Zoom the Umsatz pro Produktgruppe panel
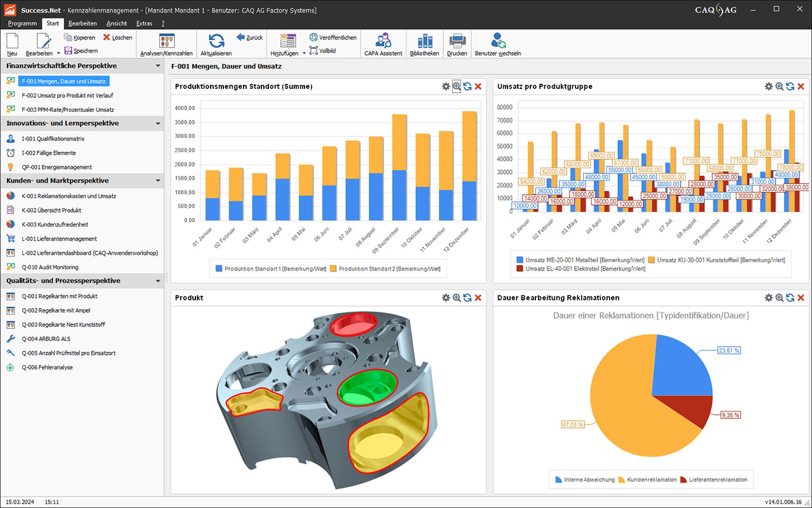 click(x=780, y=86)
